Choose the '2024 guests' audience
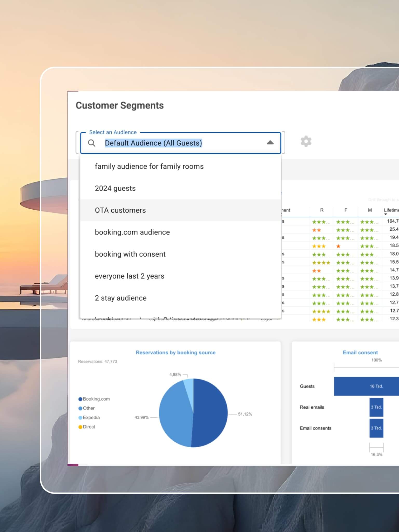 [x=115, y=188]
